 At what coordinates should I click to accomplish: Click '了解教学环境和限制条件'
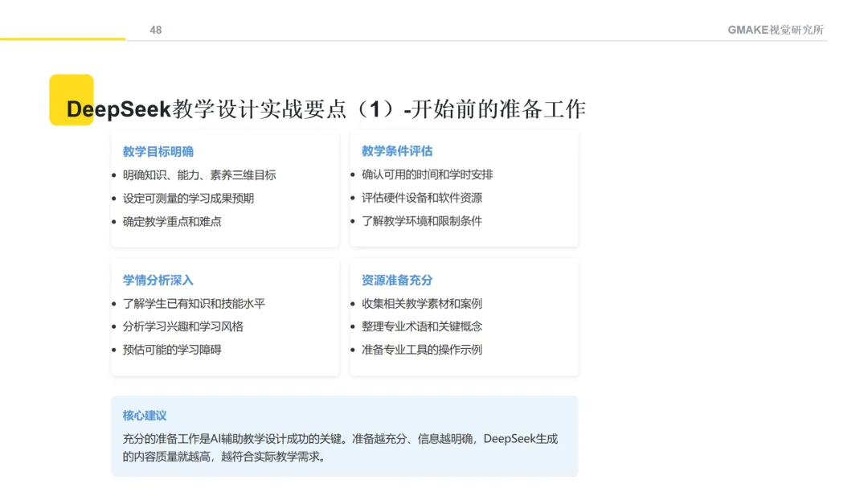click(422, 221)
